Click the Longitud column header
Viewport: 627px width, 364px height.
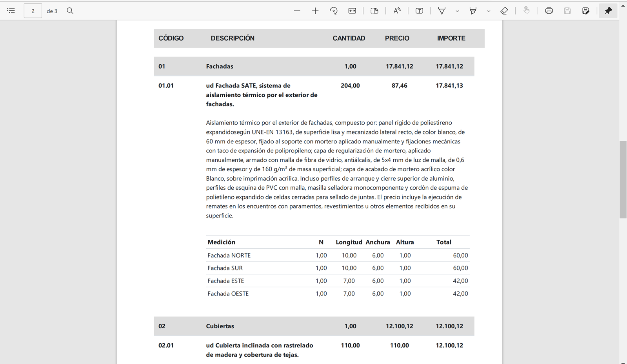click(349, 242)
